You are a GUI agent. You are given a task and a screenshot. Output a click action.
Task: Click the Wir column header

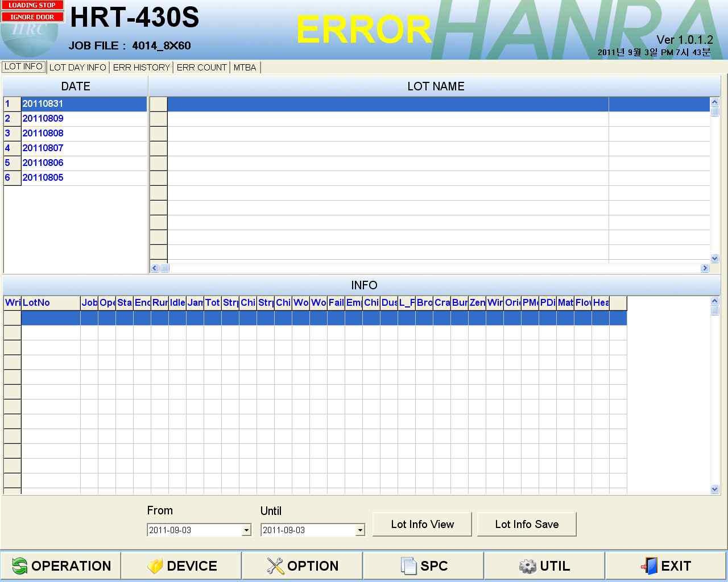tap(495, 303)
